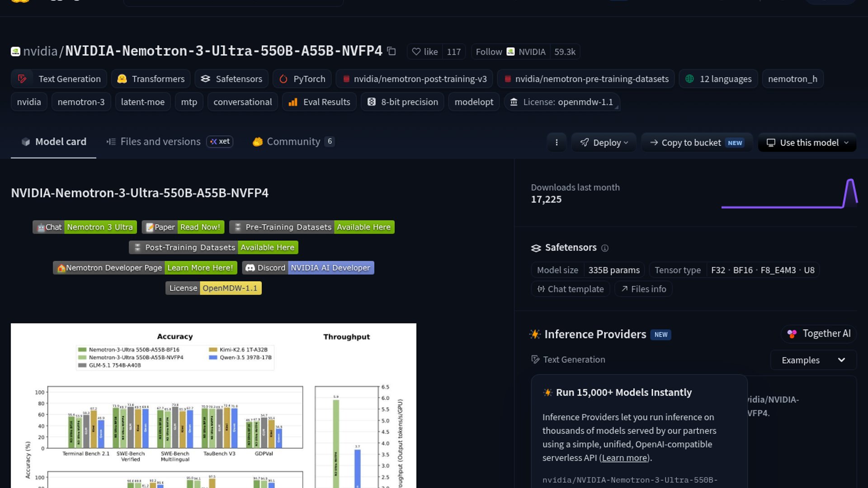Follow the NVIDIA organization
This screenshot has width=868, height=488.
pos(510,52)
